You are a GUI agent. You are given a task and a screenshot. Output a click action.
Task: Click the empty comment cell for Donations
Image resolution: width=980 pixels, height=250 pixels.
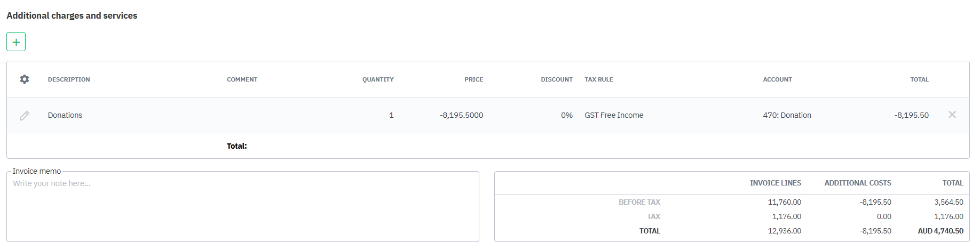click(278, 115)
